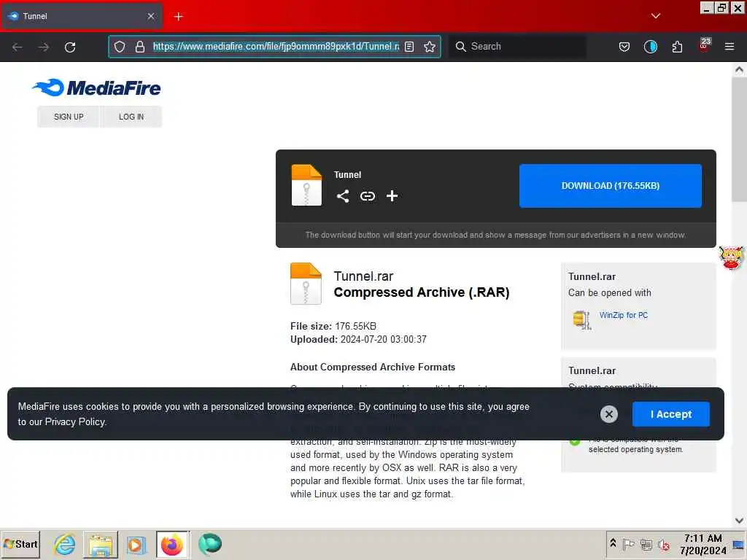Screen dimensions: 747x560
Task: Click the volume tray icon
Action: [664, 544]
